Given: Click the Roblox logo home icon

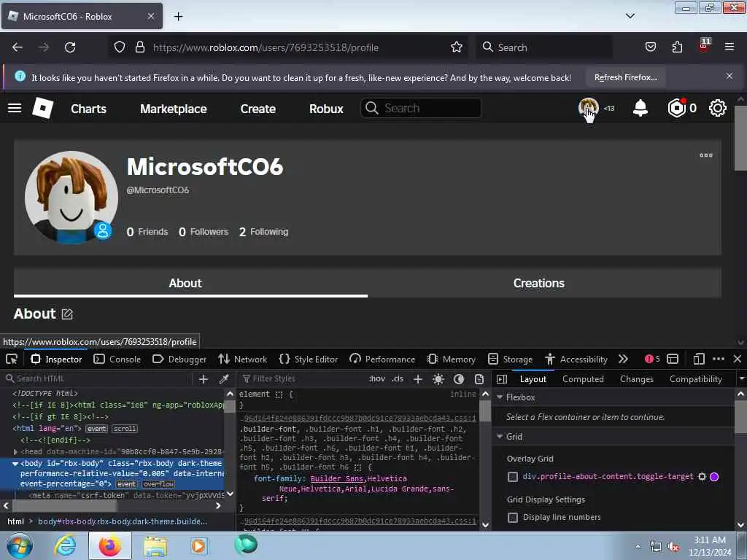Looking at the screenshot, I should [43, 108].
